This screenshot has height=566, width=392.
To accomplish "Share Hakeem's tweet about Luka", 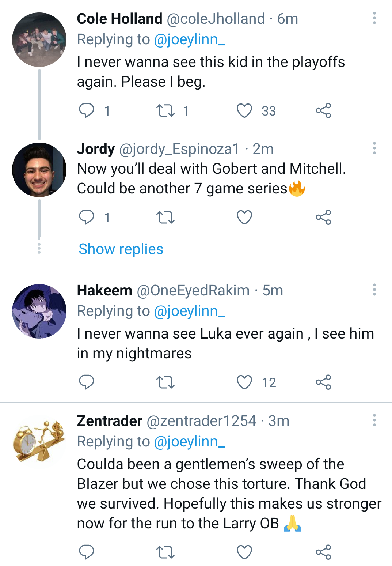I will coord(323,382).
